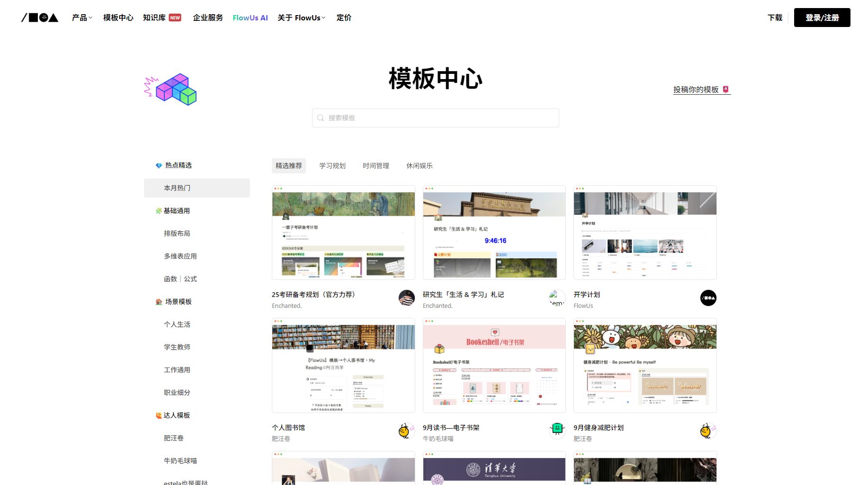868x485 pixels.
Task: Click the 投稿你的模板 link
Action: point(697,90)
